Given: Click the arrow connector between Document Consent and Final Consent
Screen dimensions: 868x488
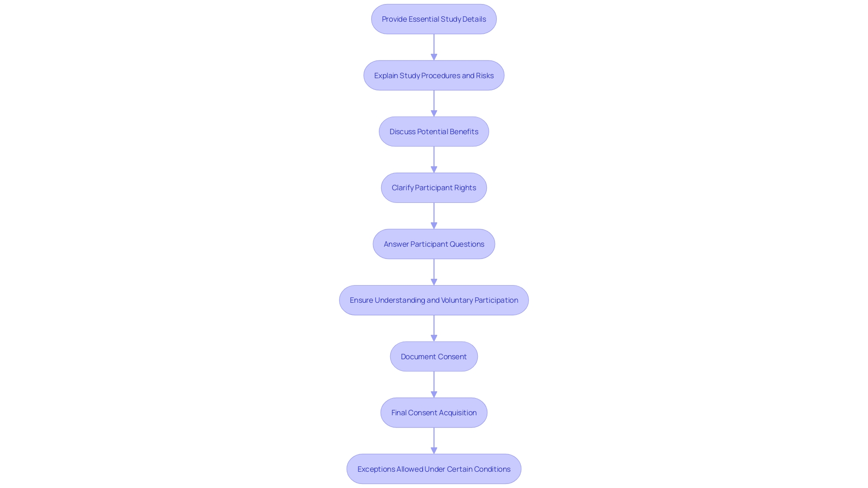Looking at the screenshot, I should point(434,384).
